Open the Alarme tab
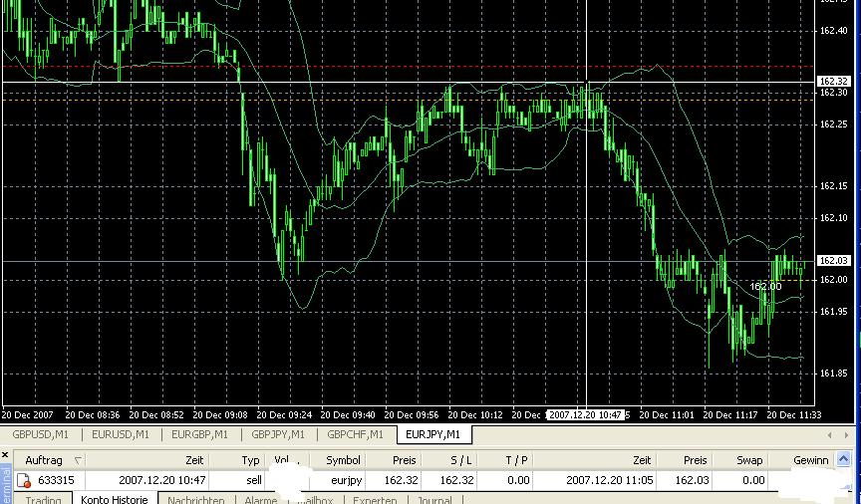861x504 pixels. click(x=261, y=500)
